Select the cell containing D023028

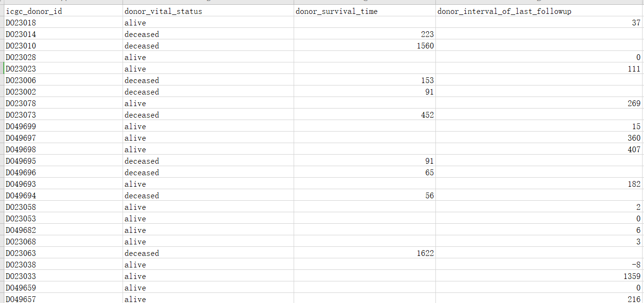pos(63,57)
